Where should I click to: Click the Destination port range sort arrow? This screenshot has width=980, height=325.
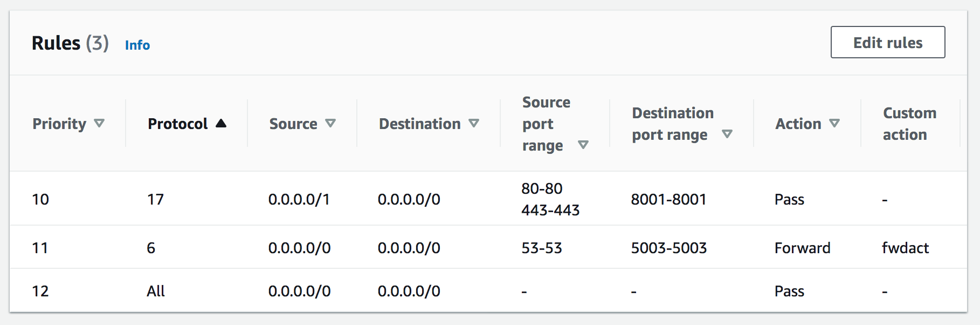[x=727, y=134]
